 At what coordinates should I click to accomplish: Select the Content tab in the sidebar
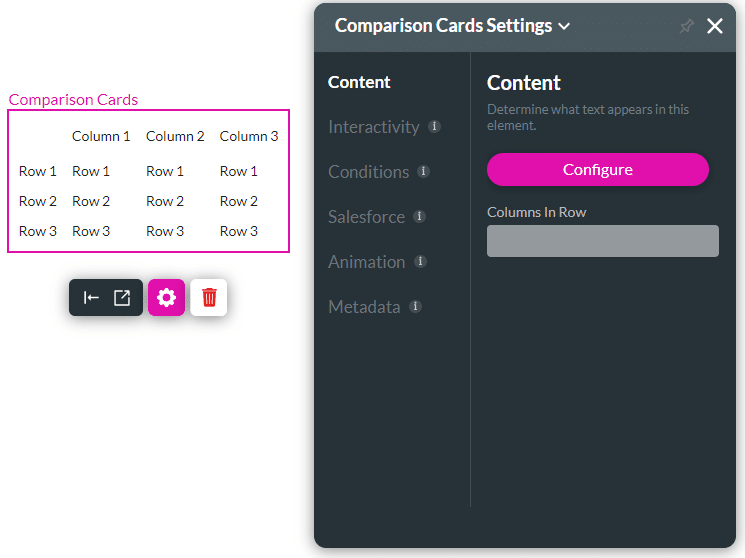(359, 82)
